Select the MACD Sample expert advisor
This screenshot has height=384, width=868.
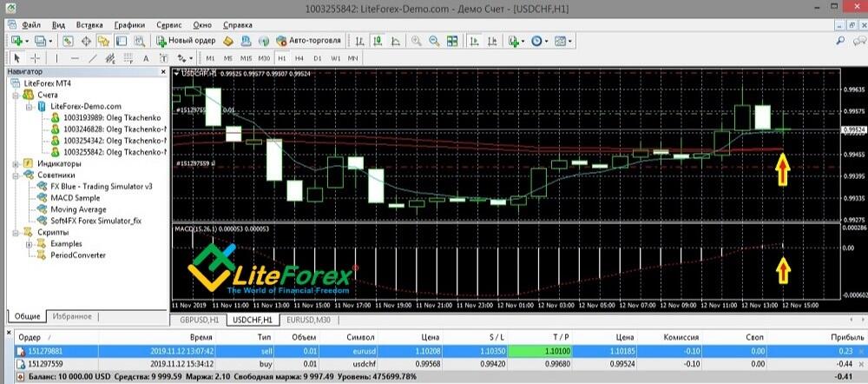(x=76, y=198)
